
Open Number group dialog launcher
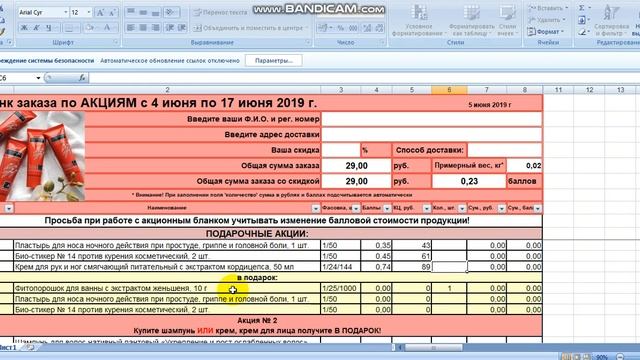click(x=382, y=42)
